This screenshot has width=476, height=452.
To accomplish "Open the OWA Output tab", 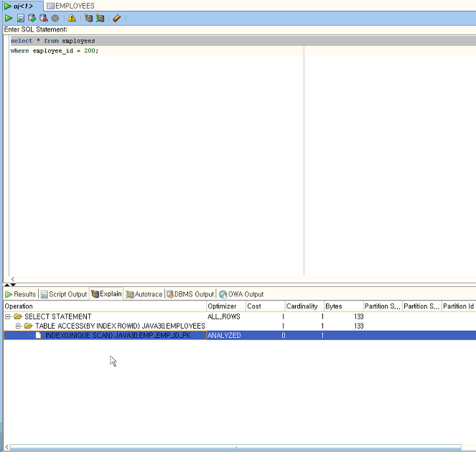I will (241, 294).
